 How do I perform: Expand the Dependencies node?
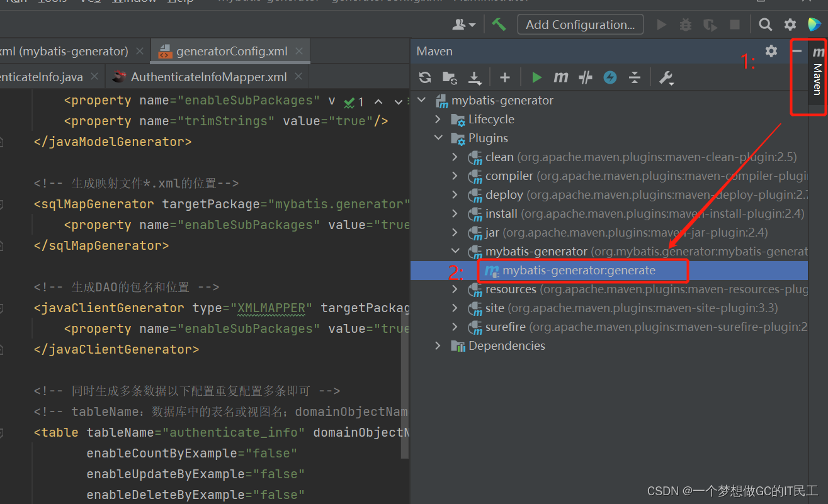pos(437,345)
